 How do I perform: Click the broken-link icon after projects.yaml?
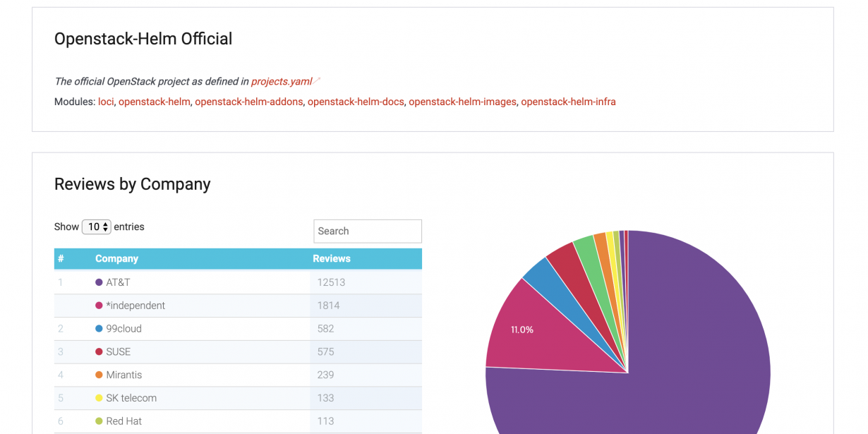tap(317, 79)
